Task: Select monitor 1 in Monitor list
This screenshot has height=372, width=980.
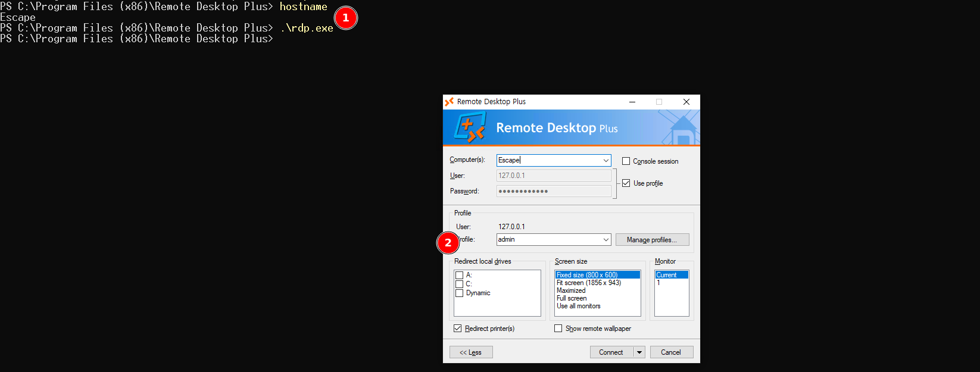Action: 672,283
